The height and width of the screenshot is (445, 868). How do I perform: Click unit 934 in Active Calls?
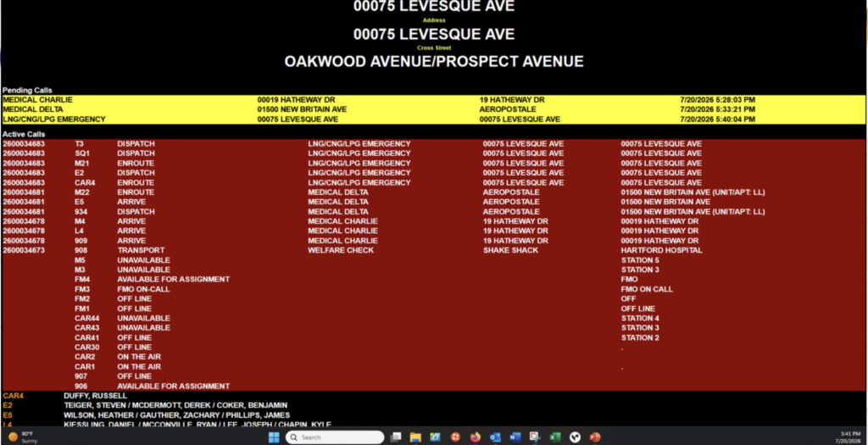(81, 211)
